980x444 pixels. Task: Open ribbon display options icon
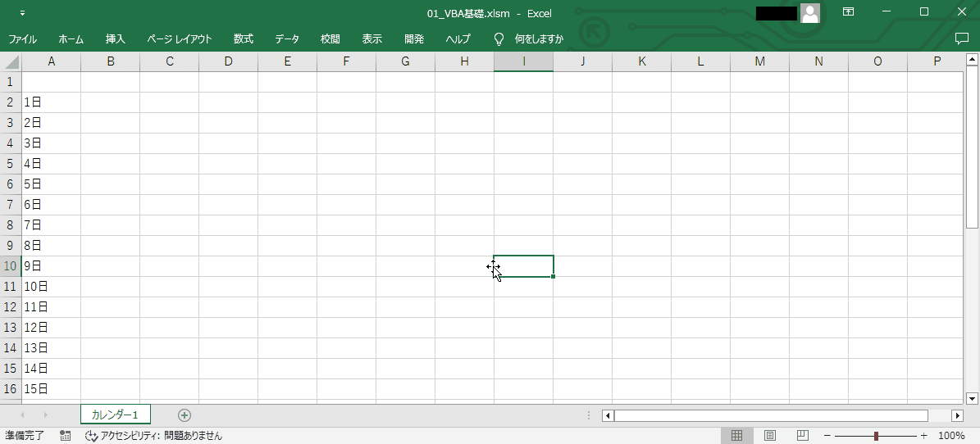click(848, 11)
